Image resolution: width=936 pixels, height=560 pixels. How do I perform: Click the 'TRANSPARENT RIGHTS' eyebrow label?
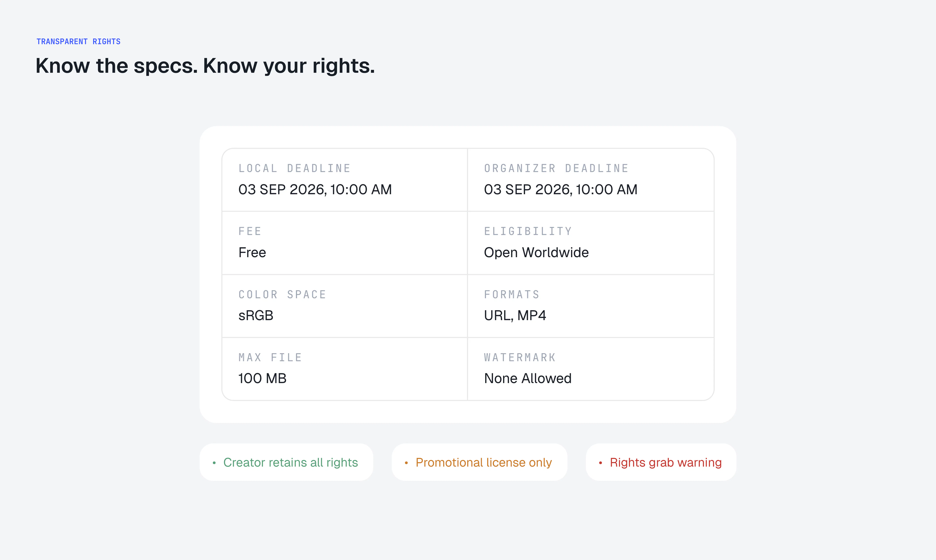click(78, 42)
